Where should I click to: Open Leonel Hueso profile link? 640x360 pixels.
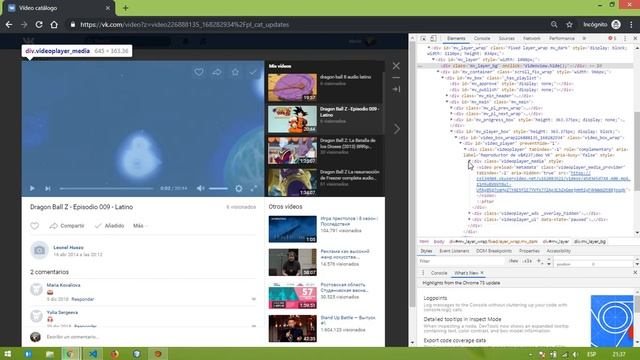[x=68, y=247]
